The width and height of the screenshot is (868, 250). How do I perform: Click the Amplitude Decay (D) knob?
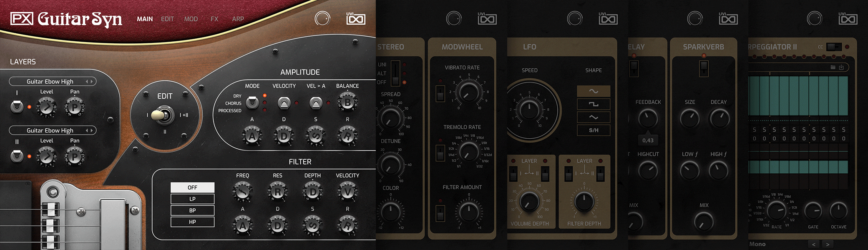click(x=284, y=136)
